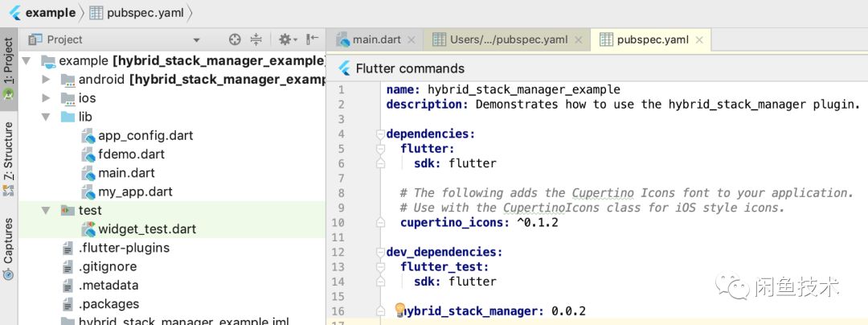Click the hybrid_stack_manager_example name value
Image resolution: width=868 pixels, height=325 pixels.
pos(524,89)
